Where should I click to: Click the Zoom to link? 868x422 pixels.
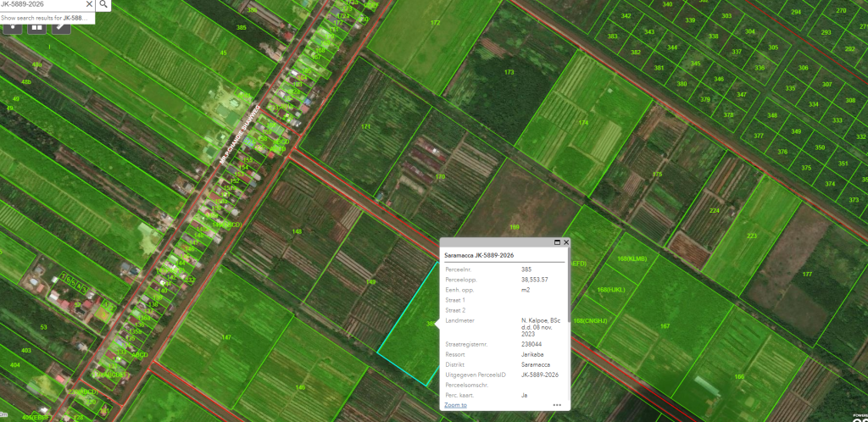tap(455, 405)
